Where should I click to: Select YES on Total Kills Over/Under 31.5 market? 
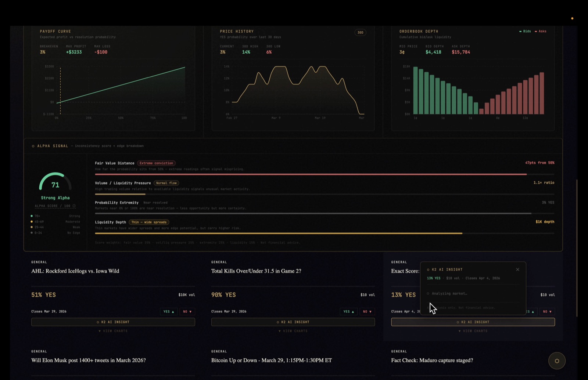coord(349,312)
